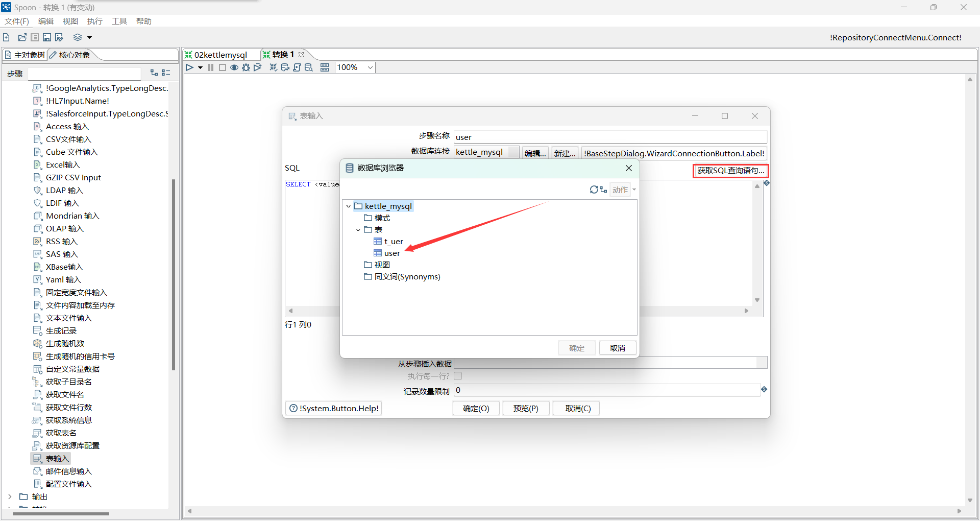This screenshot has height=521, width=980.
Task: Open the 工具 menu
Action: pyautogui.click(x=119, y=21)
